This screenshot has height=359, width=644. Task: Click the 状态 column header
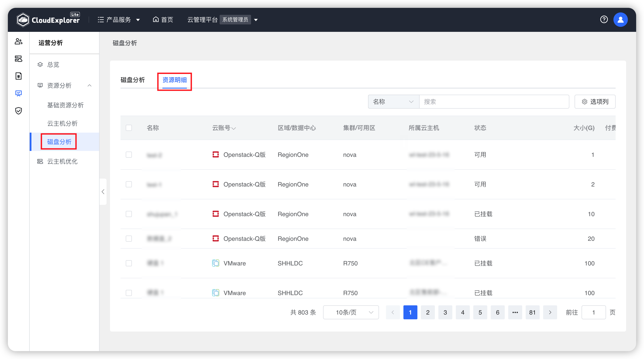point(480,128)
